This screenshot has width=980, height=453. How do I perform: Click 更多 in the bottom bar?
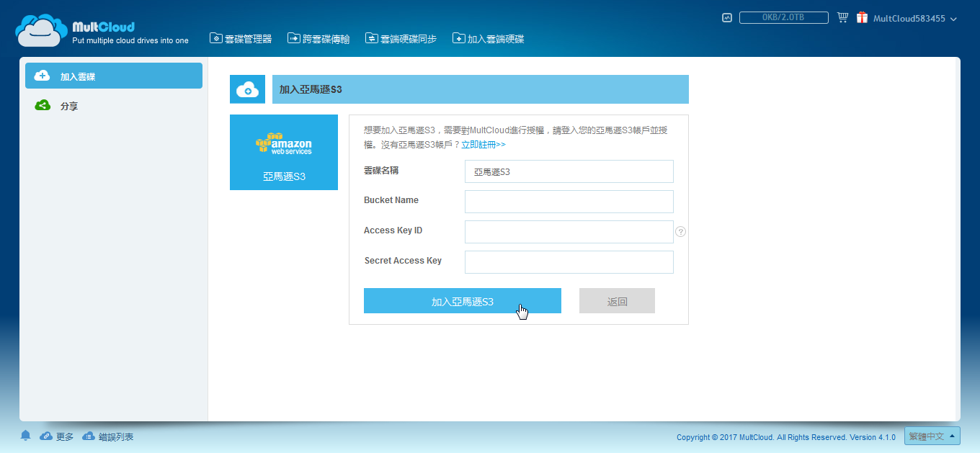(x=65, y=436)
